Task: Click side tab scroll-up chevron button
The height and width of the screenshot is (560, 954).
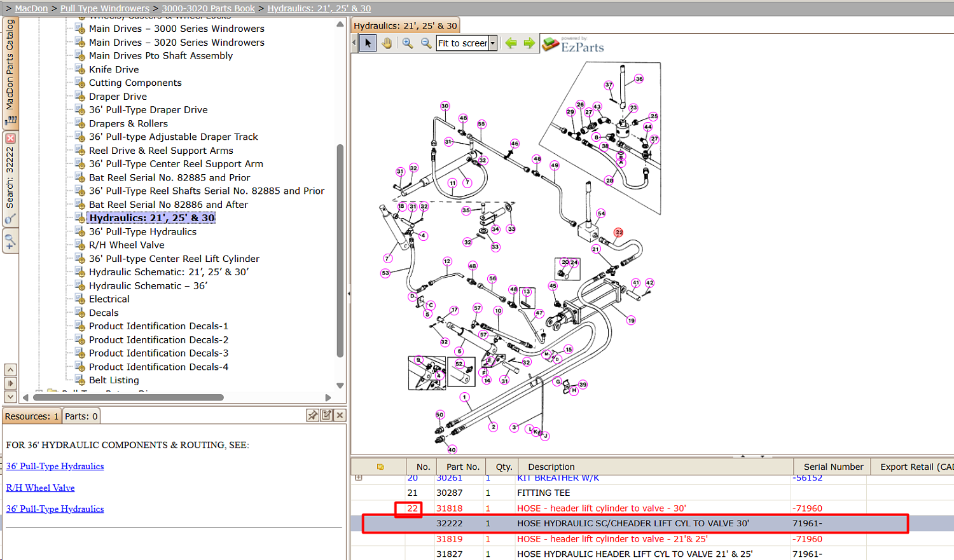Action: [x=10, y=370]
